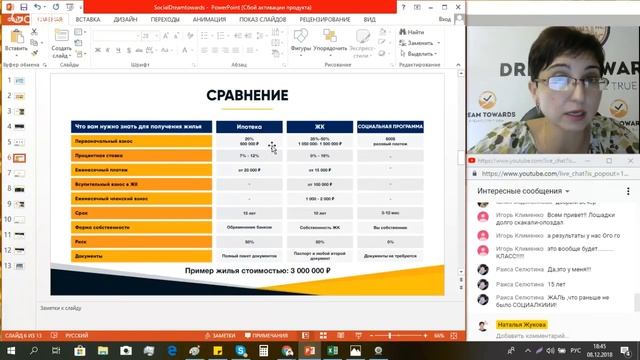Screen dimensions: 640x360
Task: Switch to the ПЕРЕХОДЫ tab
Action: click(165, 19)
